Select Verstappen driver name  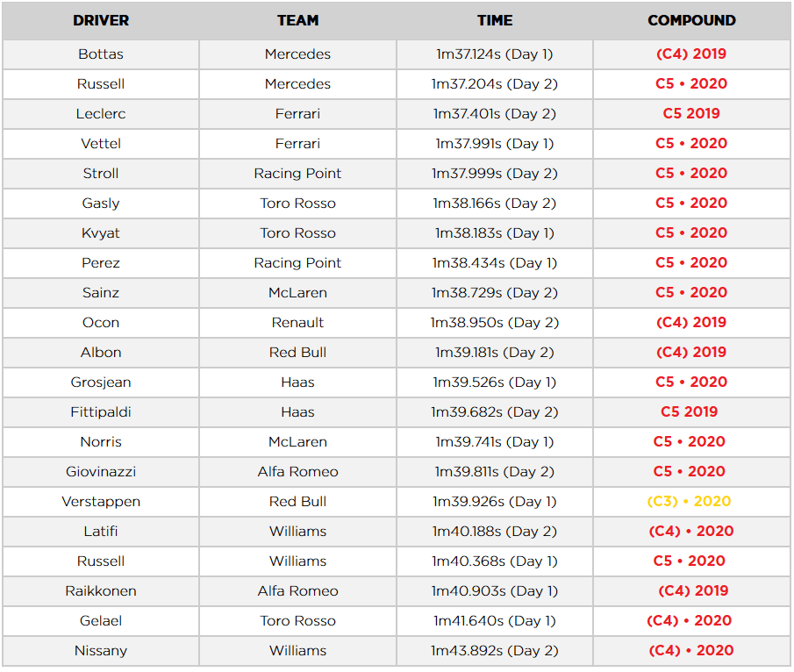coord(101,501)
